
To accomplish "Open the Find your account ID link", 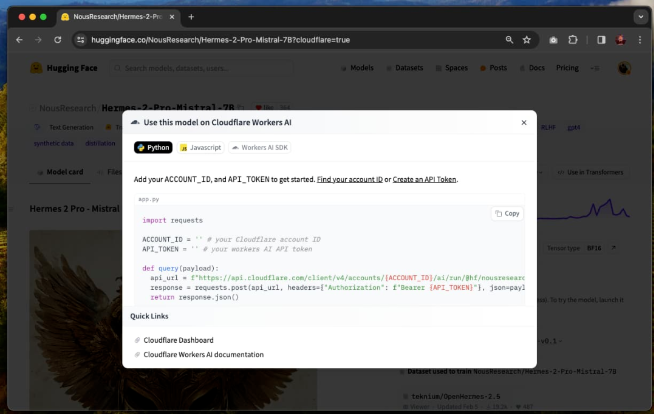I will [x=350, y=179].
